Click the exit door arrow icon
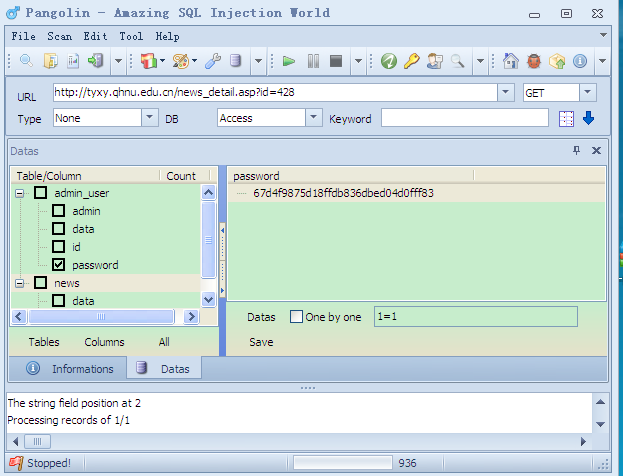623x476 pixels. 96,61
